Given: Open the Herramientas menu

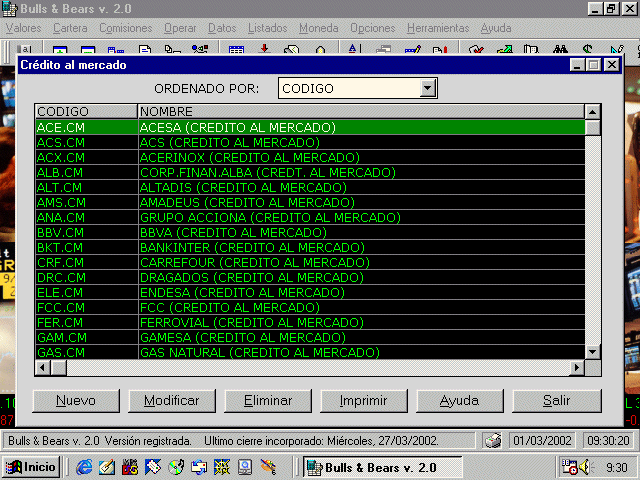Looking at the screenshot, I should coord(438,28).
